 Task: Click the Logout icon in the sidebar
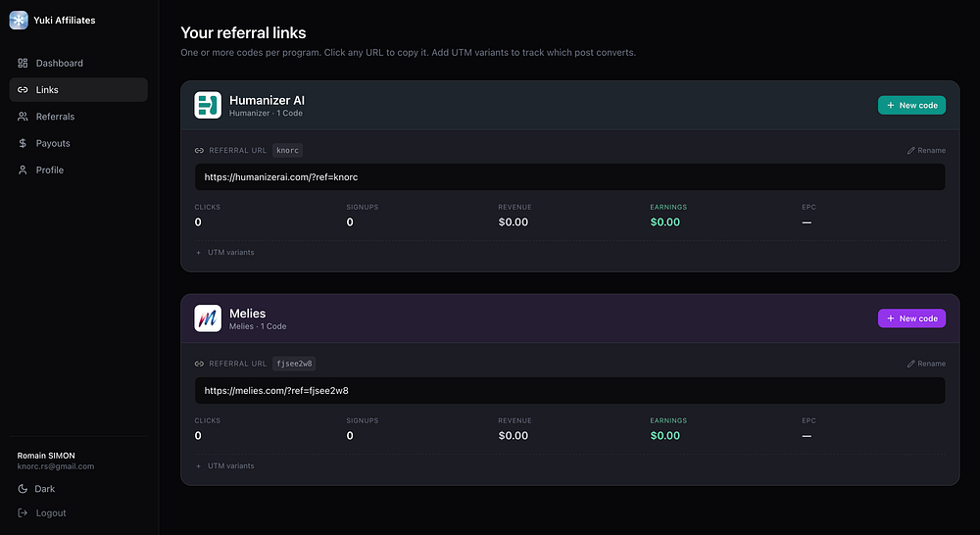tap(24, 513)
